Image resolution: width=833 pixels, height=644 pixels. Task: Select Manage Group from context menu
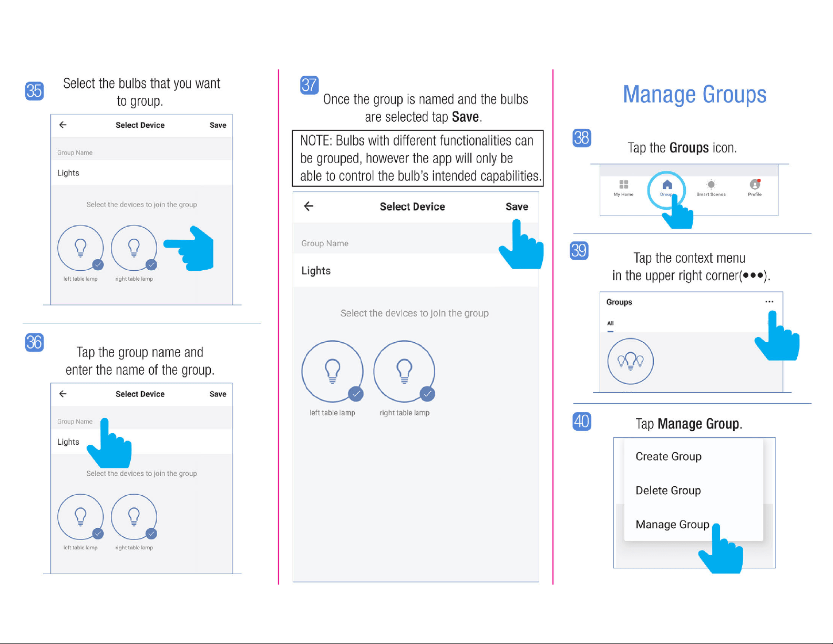click(x=672, y=525)
